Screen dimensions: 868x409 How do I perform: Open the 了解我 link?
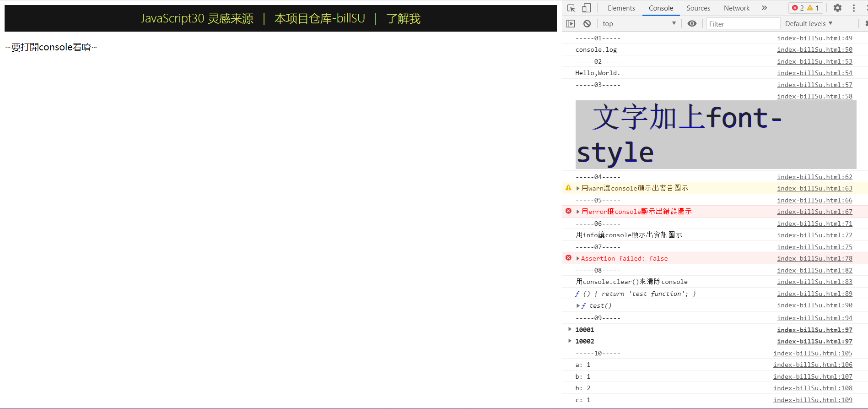click(403, 18)
